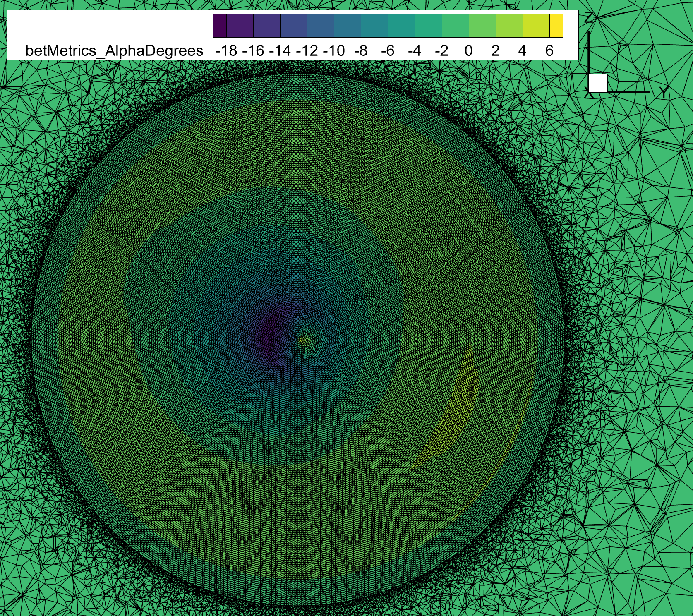Select the -14 legend tick label

pyautogui.click(x=280, y=51)
